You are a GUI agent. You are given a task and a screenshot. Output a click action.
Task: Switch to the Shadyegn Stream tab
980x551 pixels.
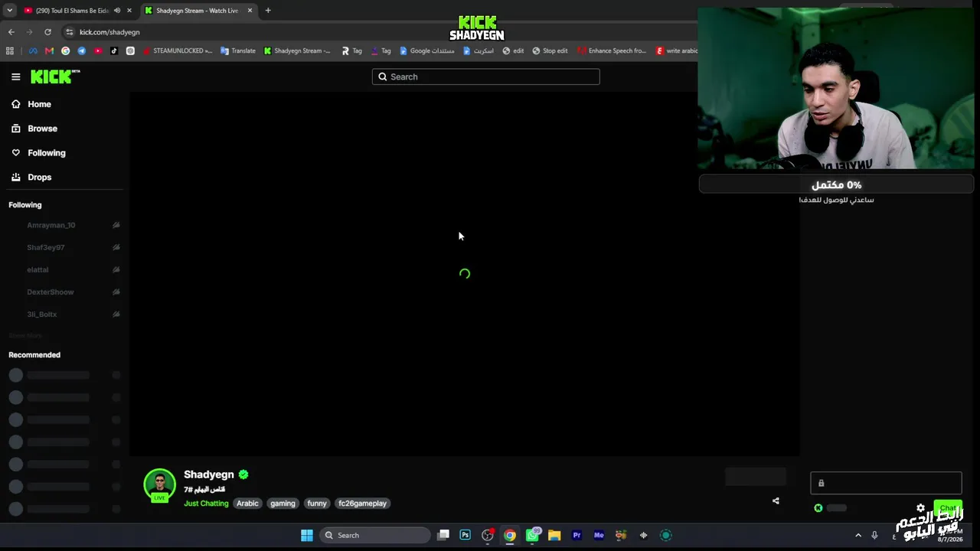tap(198, 11)
